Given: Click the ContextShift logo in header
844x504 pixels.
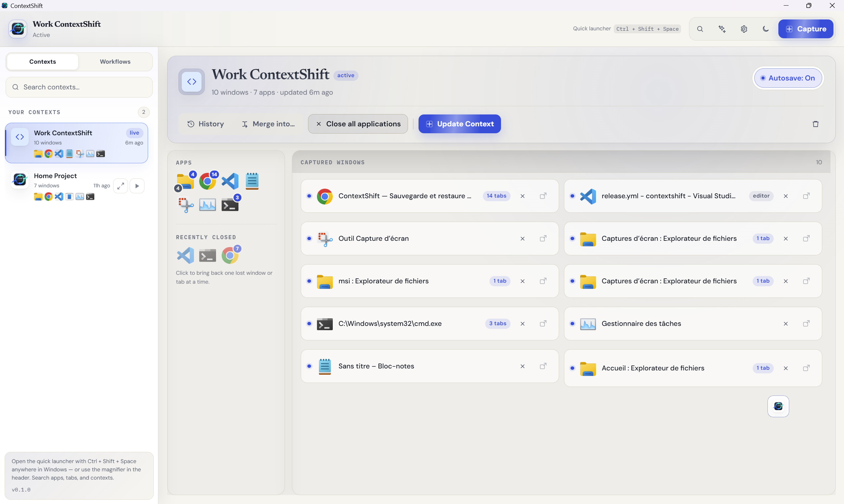Looking at the screenshot, I should [18, 29].
